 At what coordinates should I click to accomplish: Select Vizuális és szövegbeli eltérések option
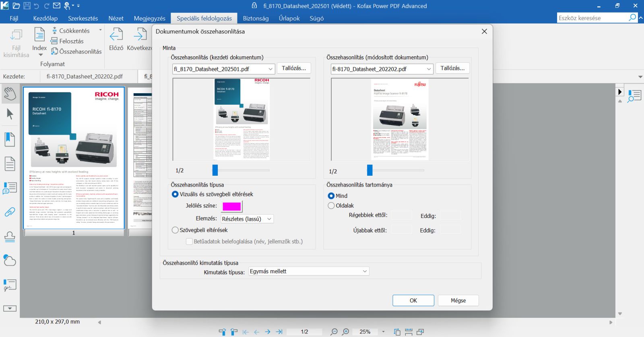click(x=175, y=194)
